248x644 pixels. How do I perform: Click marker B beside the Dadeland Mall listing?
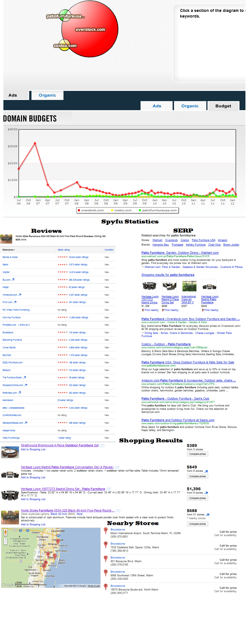click(106, 544)
